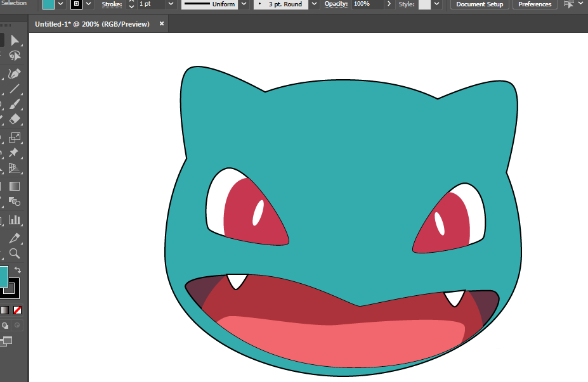Image resolution: width=588 pixels, height=382 pixels.
Task: Open the graphic Style dropdown arrow
Action: [x=436, y=4]
